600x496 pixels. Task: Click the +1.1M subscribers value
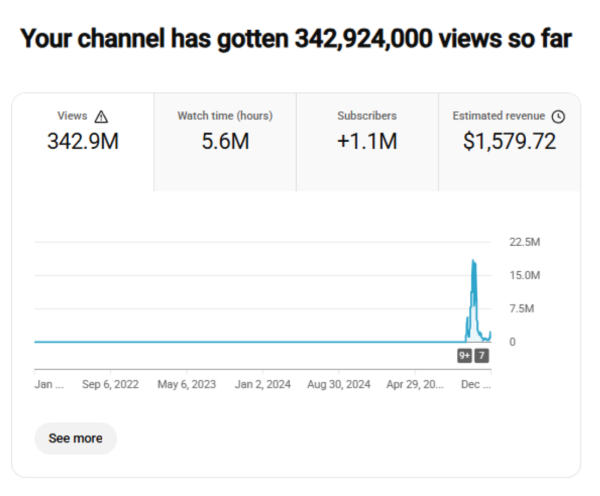click(x=367, y=142)
